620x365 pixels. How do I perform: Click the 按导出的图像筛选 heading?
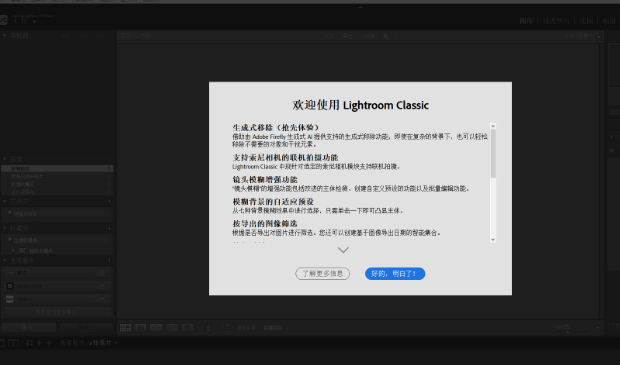pyautogui.click(x=265, y=224)
